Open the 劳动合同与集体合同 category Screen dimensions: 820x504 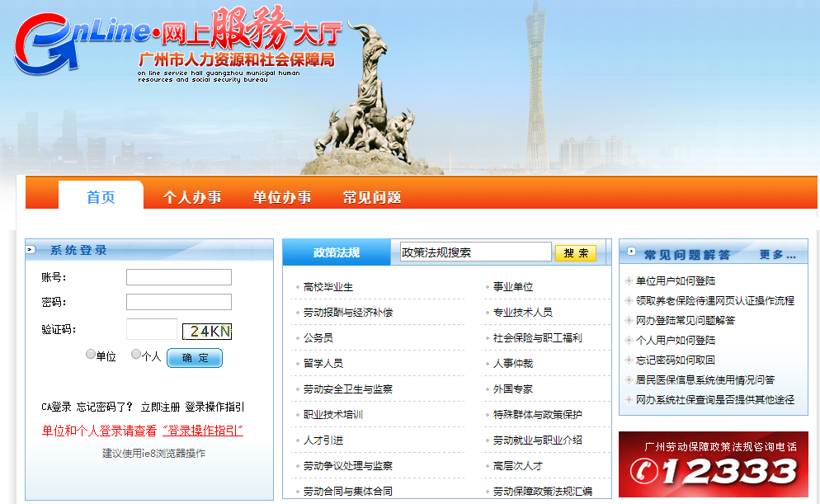[348, 492]
